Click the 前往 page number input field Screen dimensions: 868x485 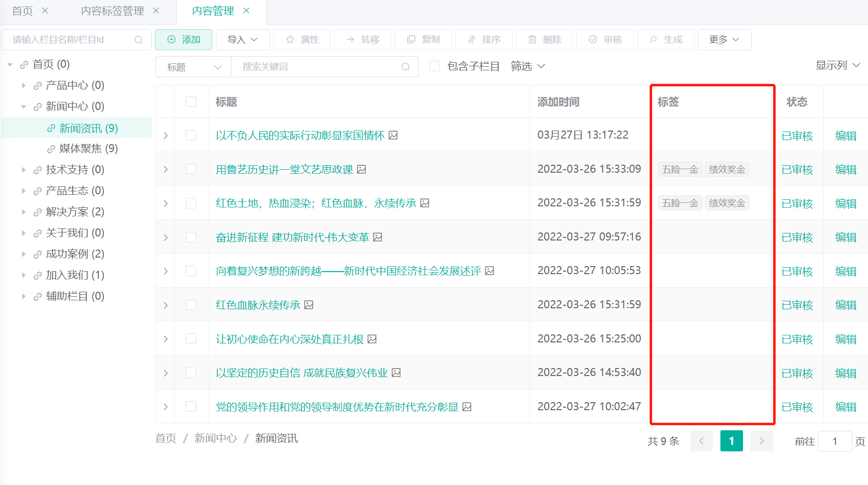point(834,441)
